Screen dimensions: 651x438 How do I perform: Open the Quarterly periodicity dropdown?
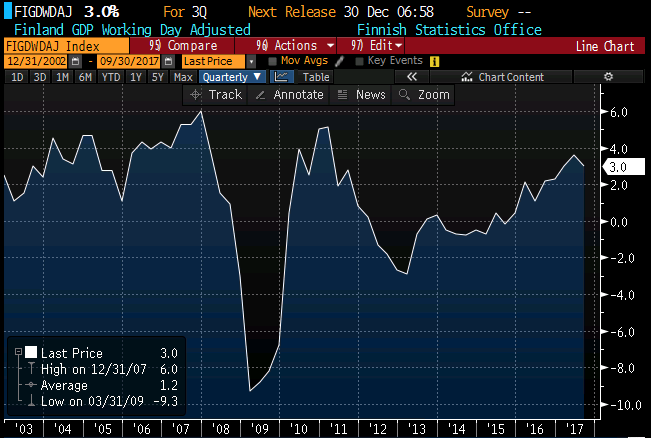(232, 77)
